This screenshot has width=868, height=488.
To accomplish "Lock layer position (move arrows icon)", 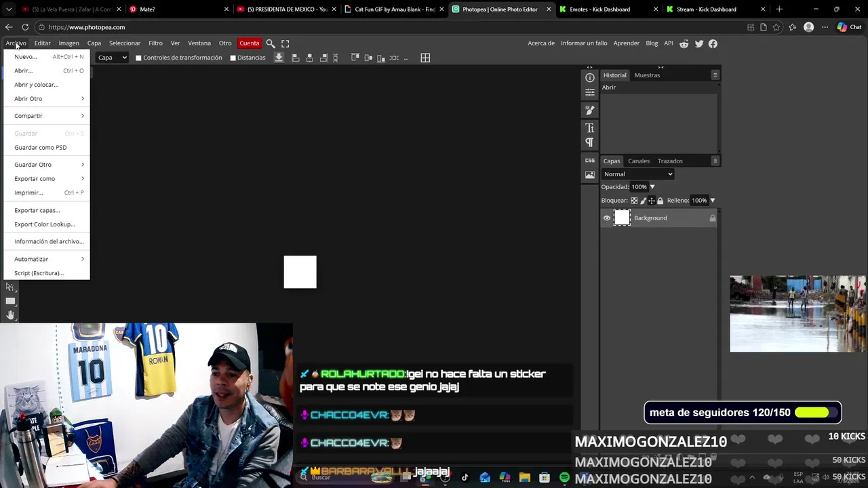I will click(652, 201).
